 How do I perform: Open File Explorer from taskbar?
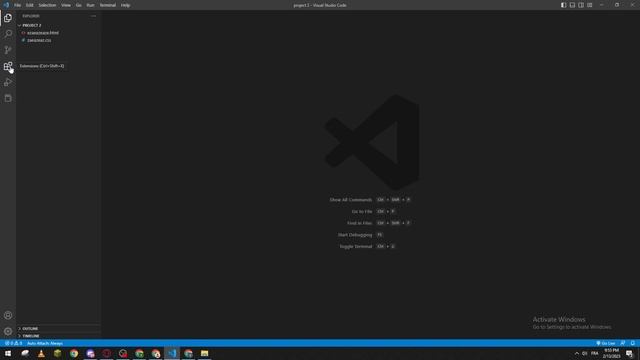[204, 353]
